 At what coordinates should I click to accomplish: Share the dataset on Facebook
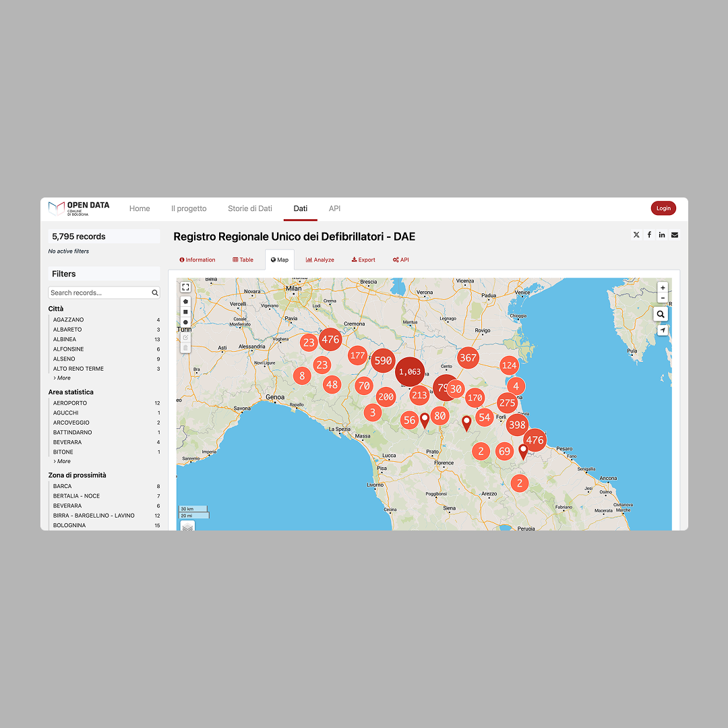point(649,235)
